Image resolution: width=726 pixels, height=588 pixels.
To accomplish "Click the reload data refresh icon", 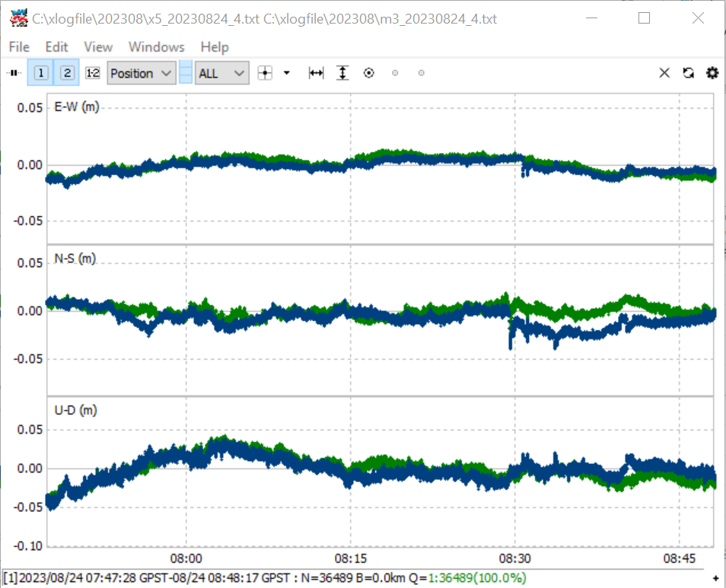I will [x=689, y=73].
